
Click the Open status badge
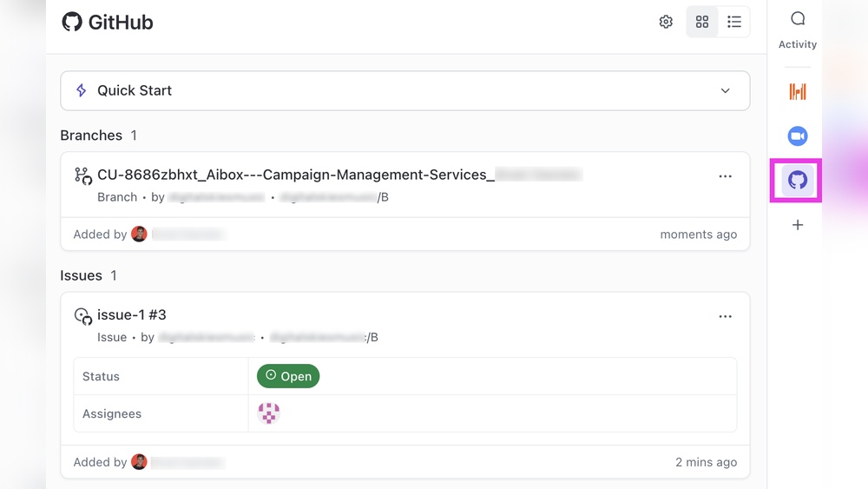pos(288,376)
